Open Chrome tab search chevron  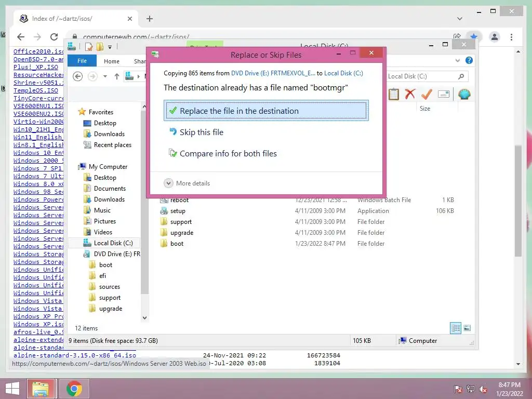click(460, 19)
